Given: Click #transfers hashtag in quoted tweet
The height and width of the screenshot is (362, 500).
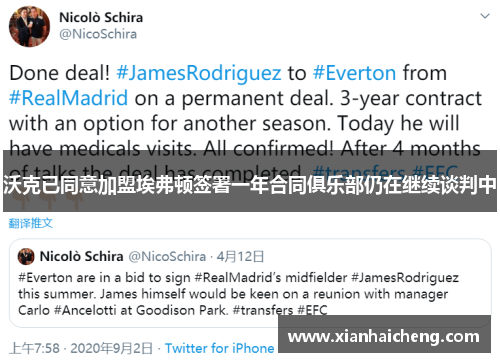Looking at the screenshot, I should pyautogui.click(x=263, y=310).
